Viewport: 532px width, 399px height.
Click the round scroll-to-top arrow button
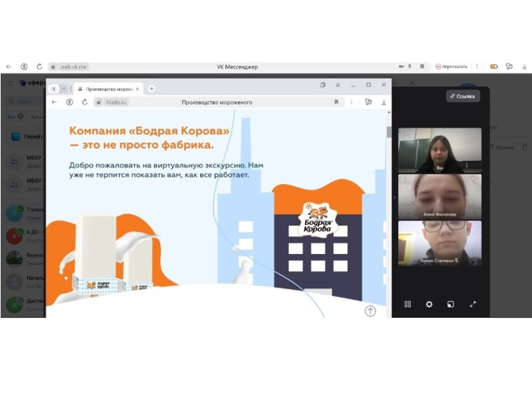click(x=370, y=311)
